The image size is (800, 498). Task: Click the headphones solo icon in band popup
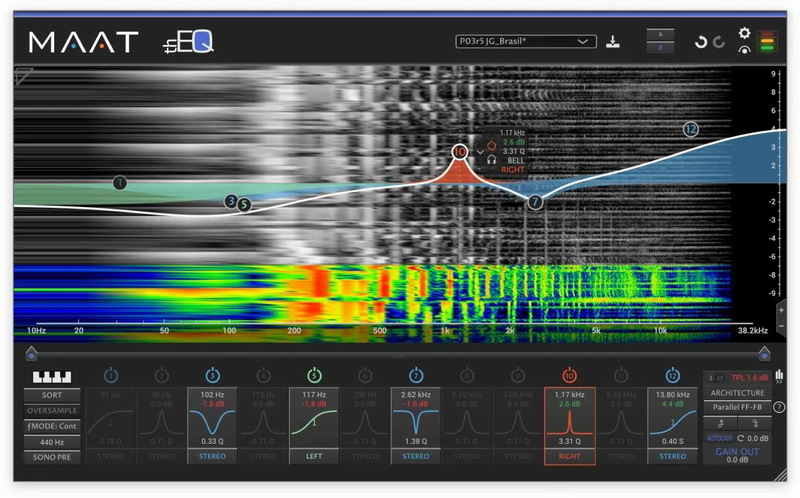(491, 160)
